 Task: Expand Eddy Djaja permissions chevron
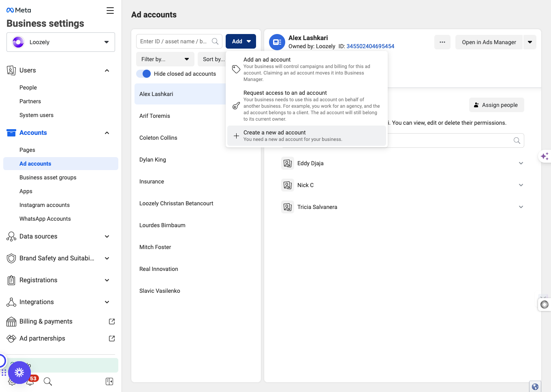pos(521,163)
